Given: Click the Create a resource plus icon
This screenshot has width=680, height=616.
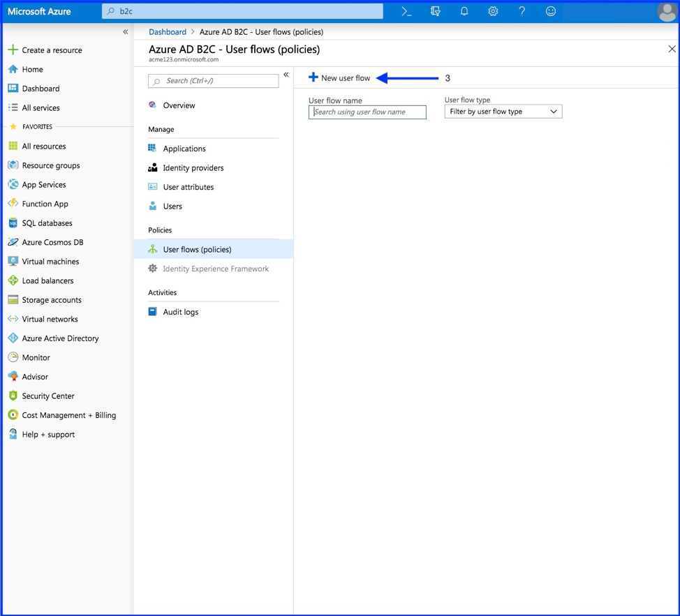Looking at the screenshot, I should [x=13, y=50].
